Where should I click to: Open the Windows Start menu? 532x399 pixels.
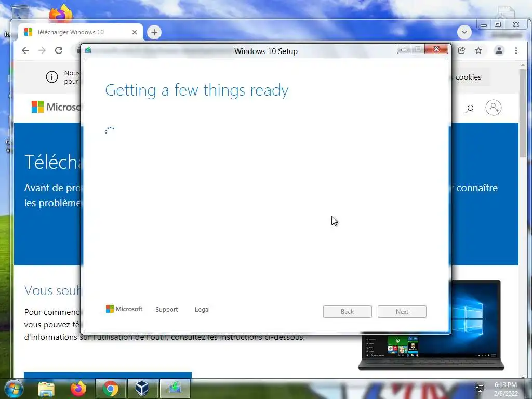pos(14,389)
